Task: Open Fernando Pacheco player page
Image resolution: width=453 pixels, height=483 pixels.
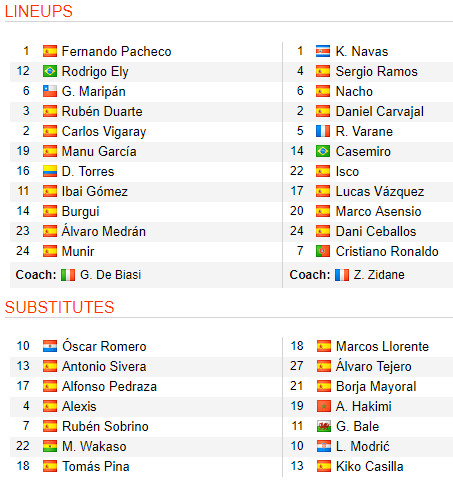Action: click(116, 52)
